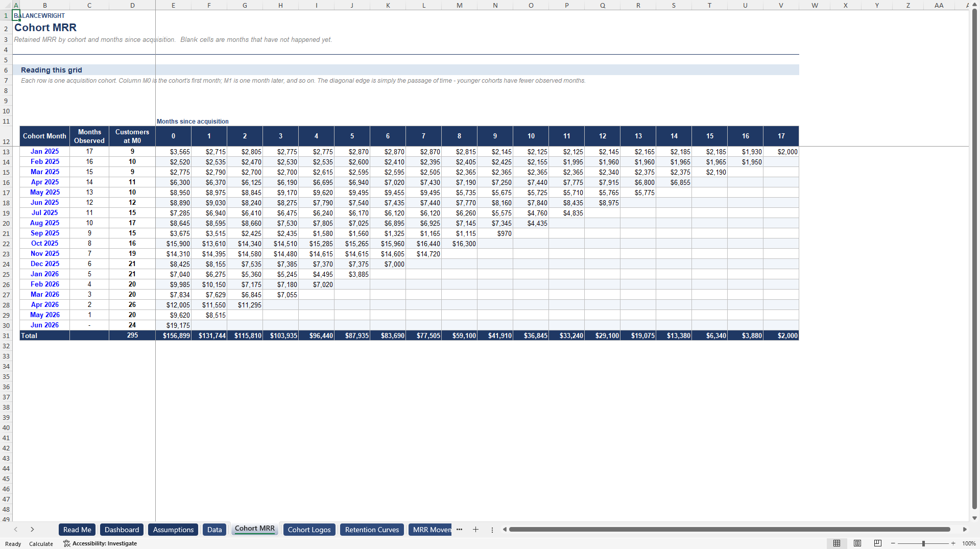
Task: Switch to Page Layout view icon
Action: 857,543
